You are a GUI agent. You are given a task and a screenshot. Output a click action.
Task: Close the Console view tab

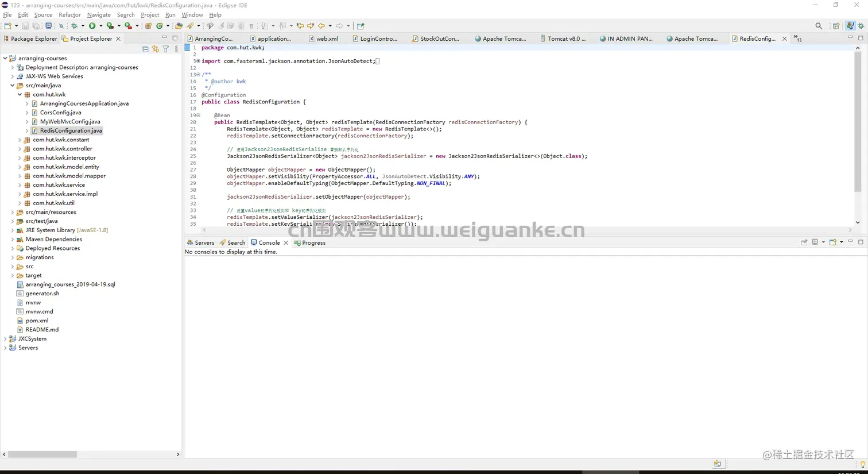[x=286, y=242]
